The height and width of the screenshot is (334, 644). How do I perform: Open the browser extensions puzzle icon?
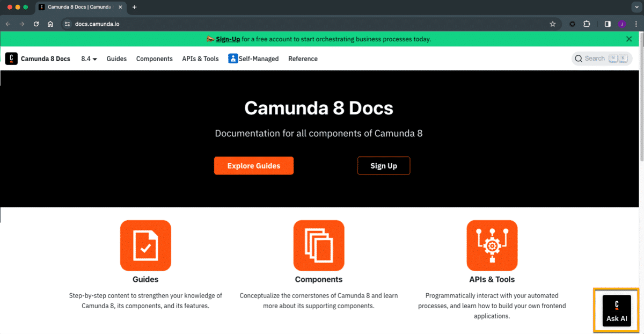click(587, 24)
